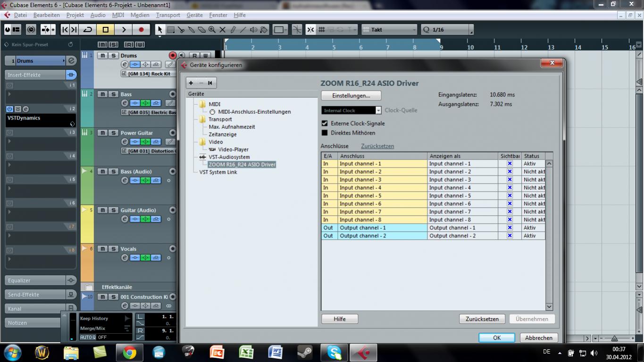The image size is (644, 362).
Task: Open the Transport menu
Action: point(168,15)
